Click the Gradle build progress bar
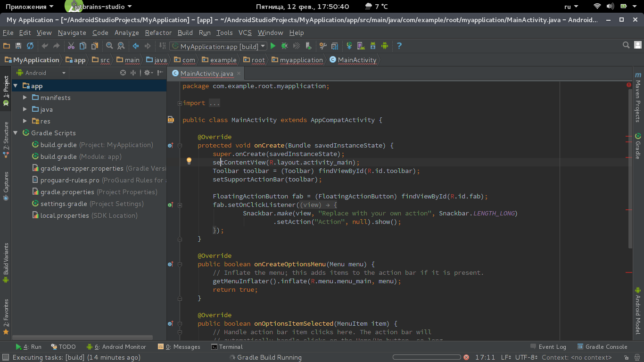 [x=427, y=357]
